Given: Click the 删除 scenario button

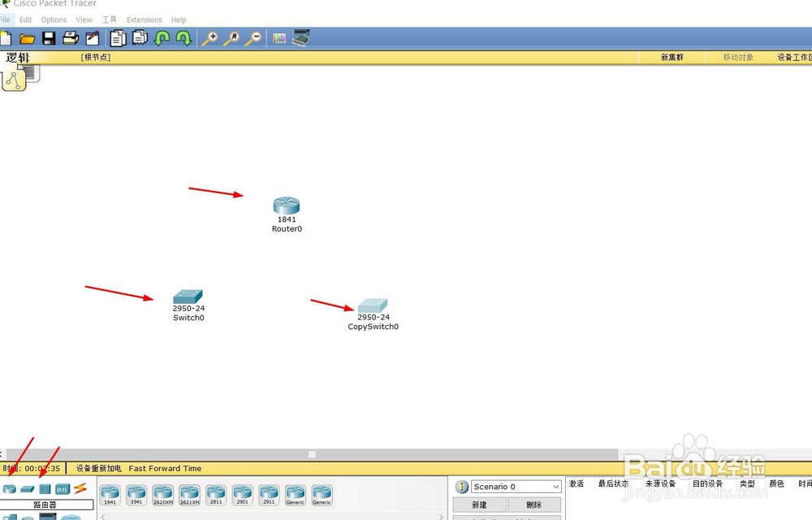Looking at the screenshot, I should tap(534, 505).
